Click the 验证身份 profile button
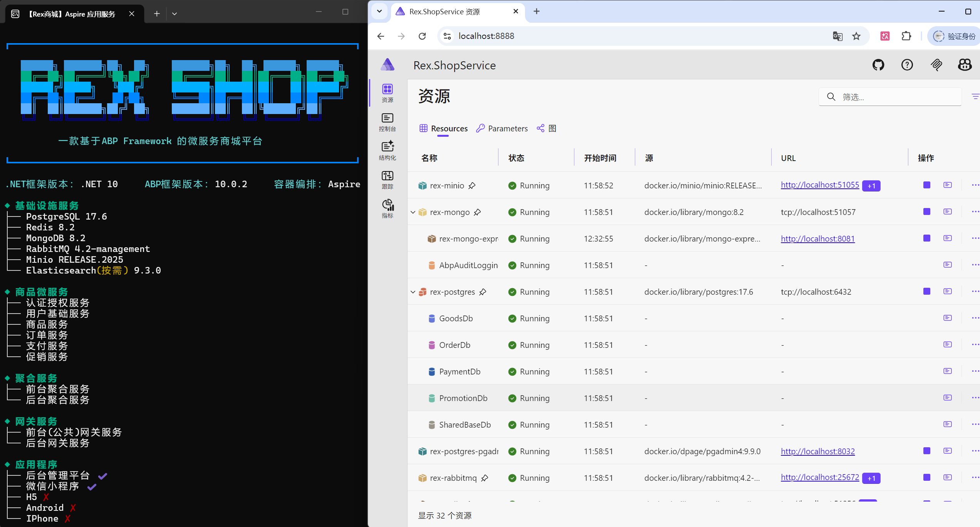The image size is (980, 527). [954, 36]
